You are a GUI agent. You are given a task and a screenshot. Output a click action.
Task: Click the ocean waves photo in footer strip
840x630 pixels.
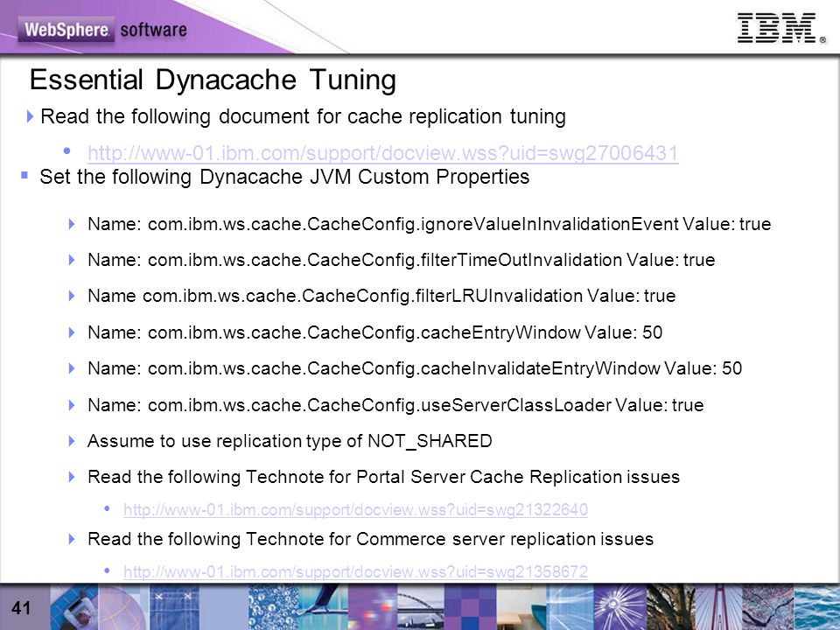click(x=817, y=607)
